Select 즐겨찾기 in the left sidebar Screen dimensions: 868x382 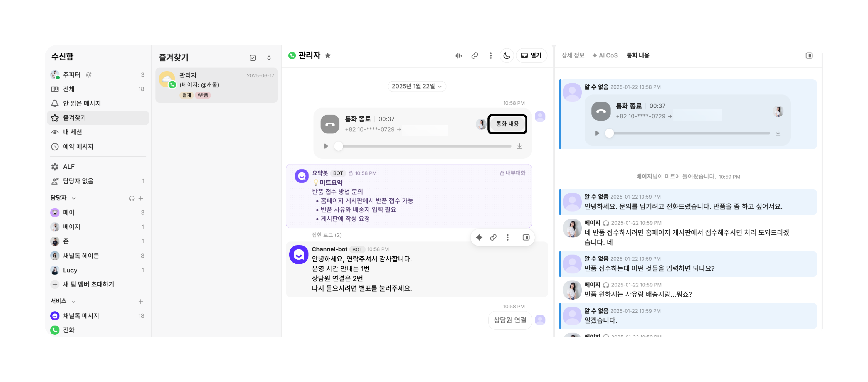tap(98, 118)
